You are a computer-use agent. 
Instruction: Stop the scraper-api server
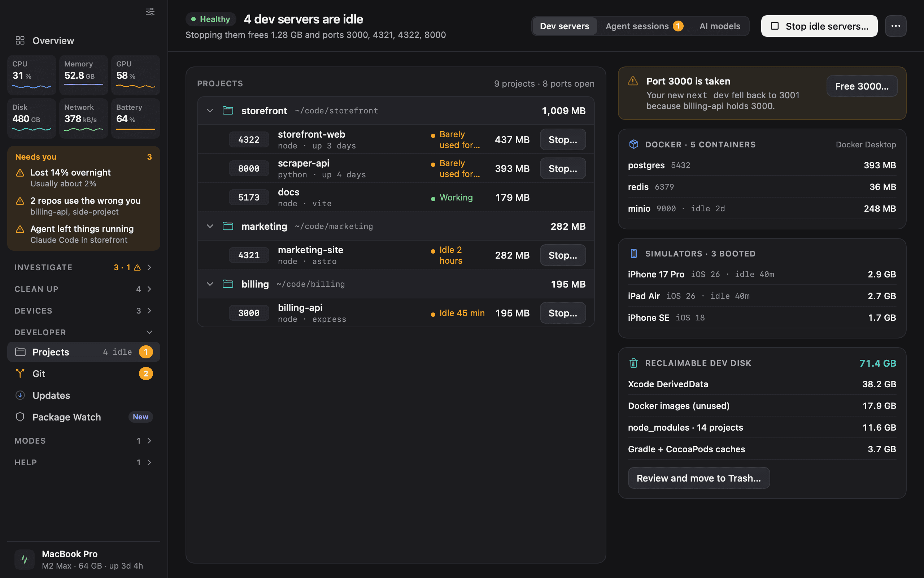pos(563,168)
